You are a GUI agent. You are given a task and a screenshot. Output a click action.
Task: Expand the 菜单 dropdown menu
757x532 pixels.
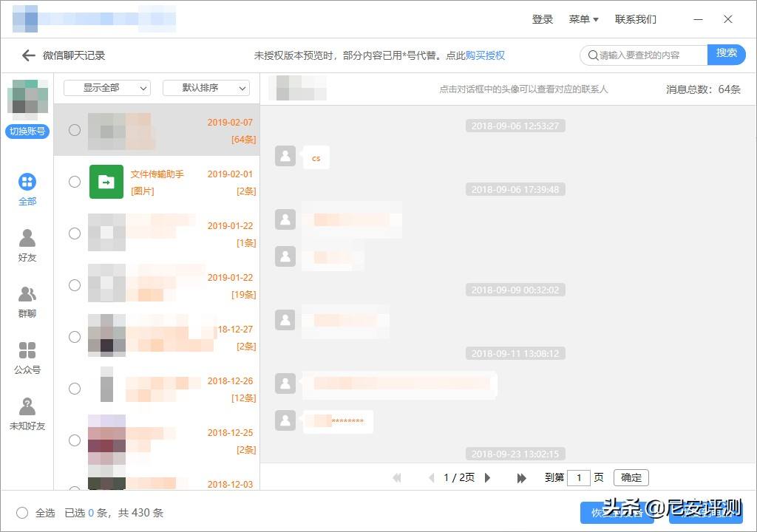[583, 19]
